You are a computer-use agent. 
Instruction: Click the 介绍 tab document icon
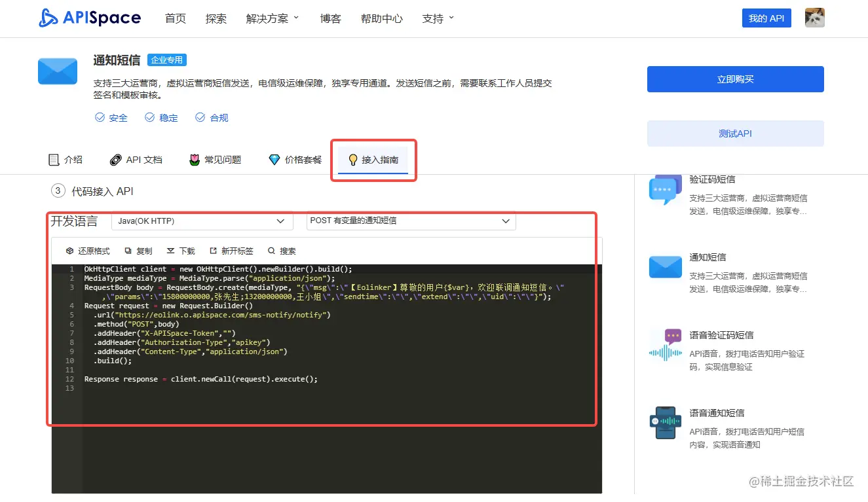pyautogui.click(x=54, y=160)
